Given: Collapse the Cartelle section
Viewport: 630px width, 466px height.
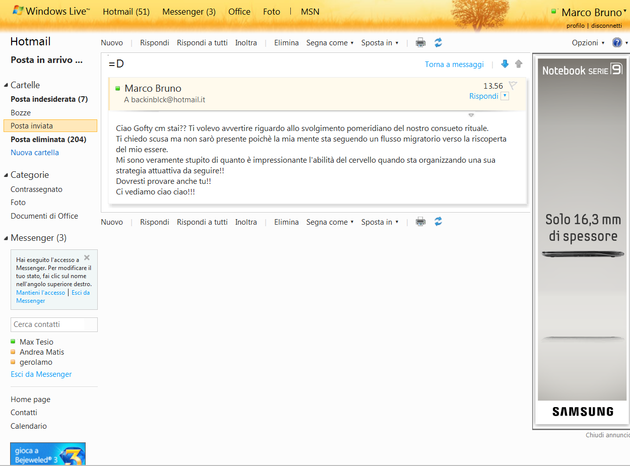Looking at the screenshot, I should 6,85.
